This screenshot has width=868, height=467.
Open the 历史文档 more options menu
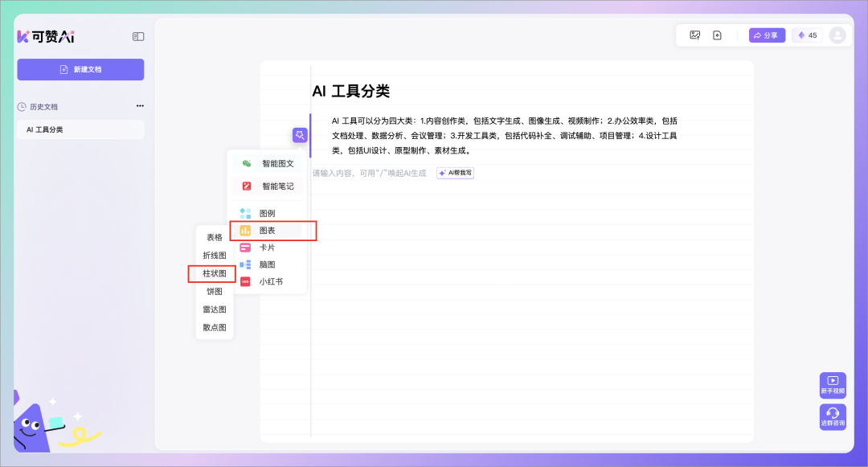point(140,105)
